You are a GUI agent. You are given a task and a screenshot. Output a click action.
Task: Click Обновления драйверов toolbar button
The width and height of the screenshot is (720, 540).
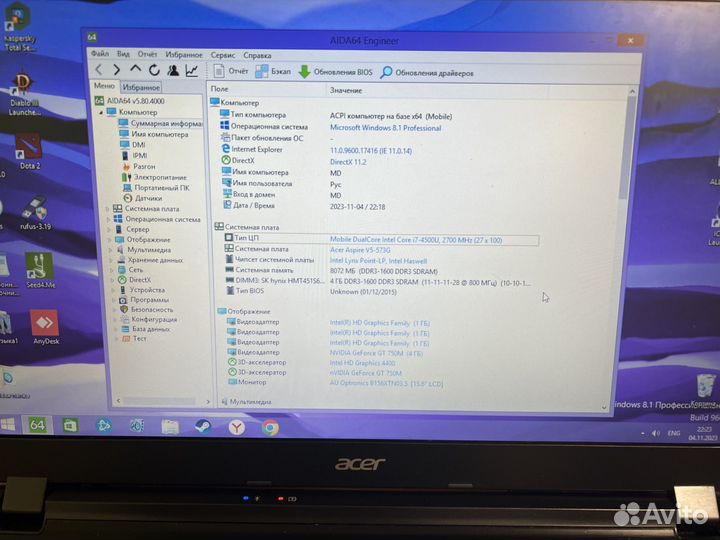(x=427, y=73)
